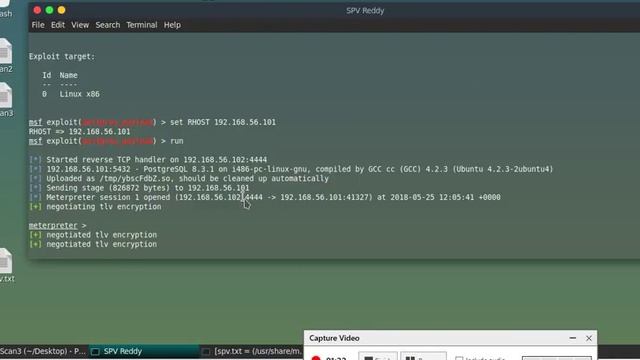Click the 'RHOST => 192.168.56.101' output line
The image size is (640, 360).
[80, 131]
